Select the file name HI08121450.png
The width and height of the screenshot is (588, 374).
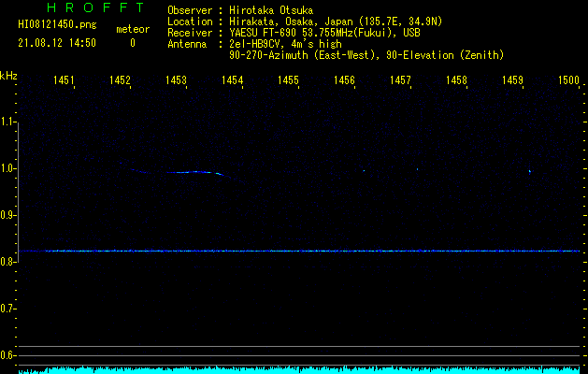[x=57, y=25]
